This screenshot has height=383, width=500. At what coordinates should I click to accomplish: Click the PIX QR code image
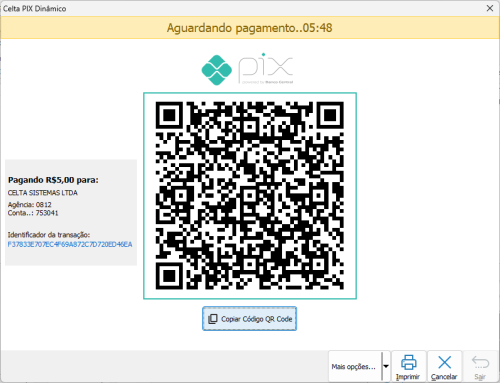tap(250, 196)
